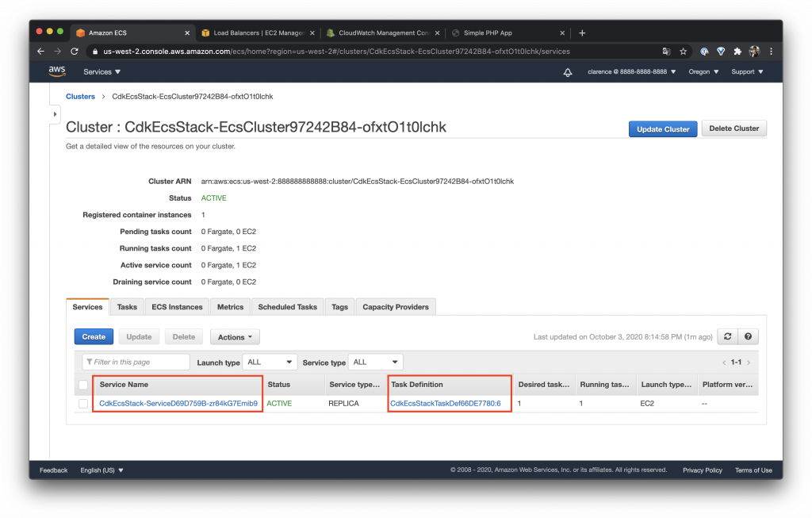Open the Support dropdown menu
This screenshot has height=518, width=812.
click(x=747, y=72)
